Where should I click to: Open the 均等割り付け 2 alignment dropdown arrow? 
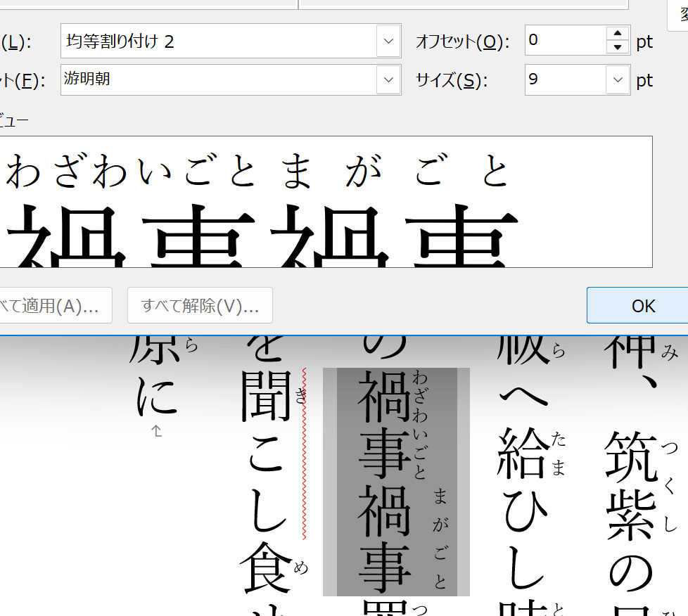pos(388,41)
